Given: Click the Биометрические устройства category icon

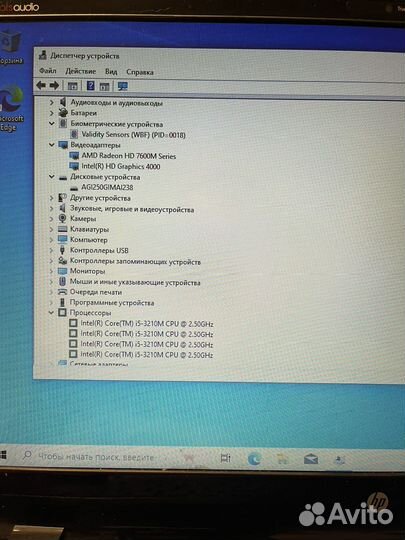Looking at the screenshot, I should [63, 123].
